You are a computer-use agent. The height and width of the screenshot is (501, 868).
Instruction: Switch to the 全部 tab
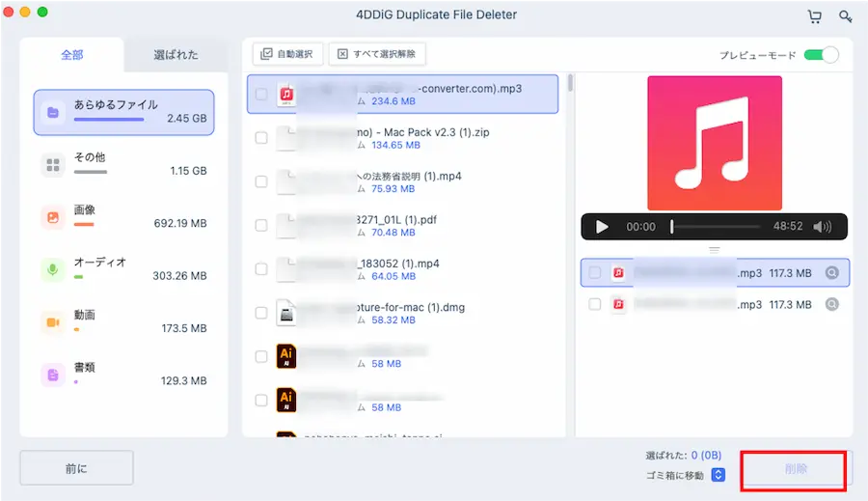72,55
